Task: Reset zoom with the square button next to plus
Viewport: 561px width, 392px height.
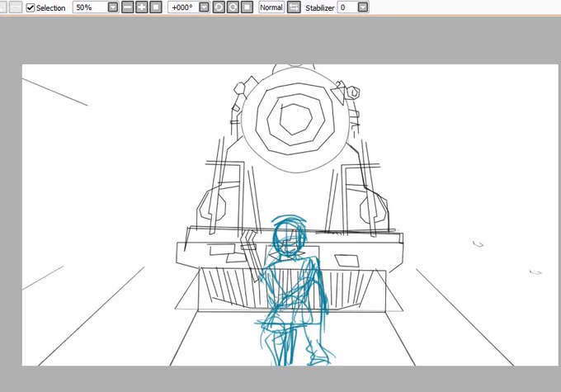Action: click(x=156, y=7)
